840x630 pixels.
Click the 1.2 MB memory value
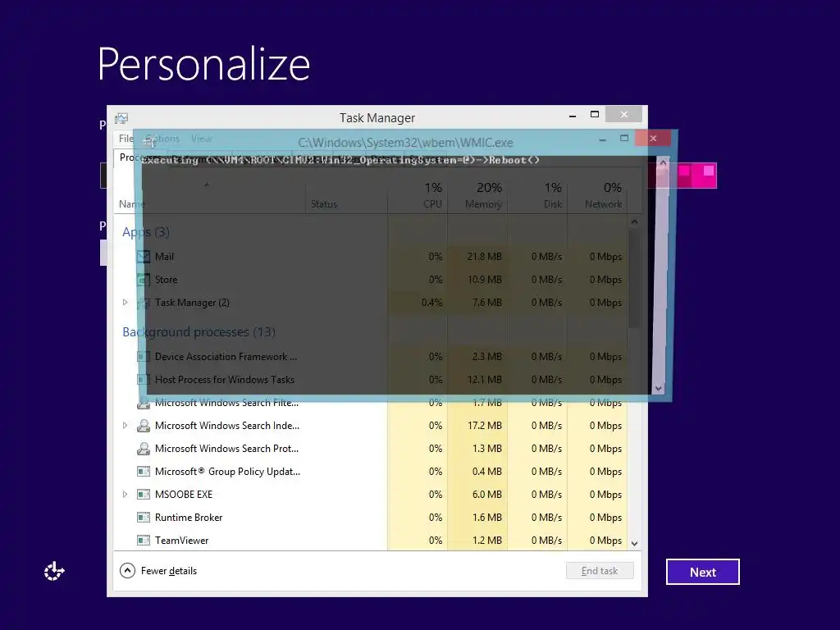(487, 541)
